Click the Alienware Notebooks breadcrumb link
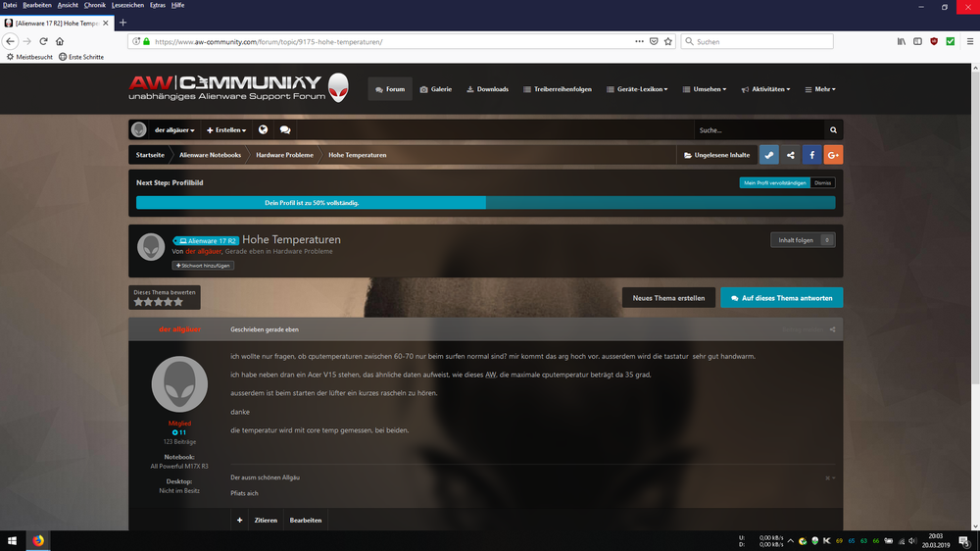The height and width of the screenshot is (551, 980). click(210, 155)
